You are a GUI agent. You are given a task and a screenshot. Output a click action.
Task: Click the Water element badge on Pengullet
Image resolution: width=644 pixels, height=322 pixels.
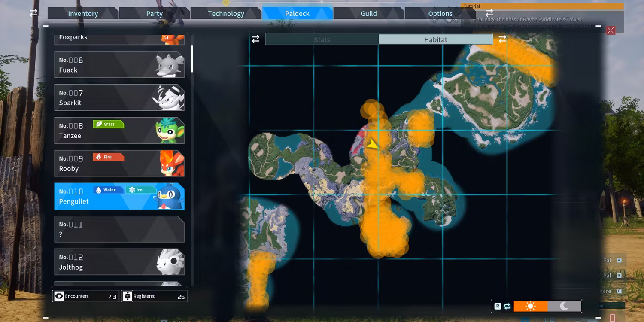tap(109, 190)
